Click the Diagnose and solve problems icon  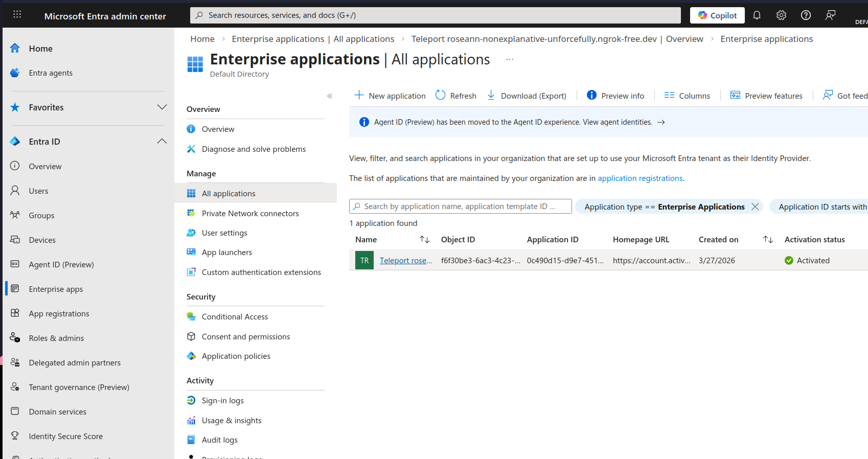pyautogui.click(x=191, y=149)
